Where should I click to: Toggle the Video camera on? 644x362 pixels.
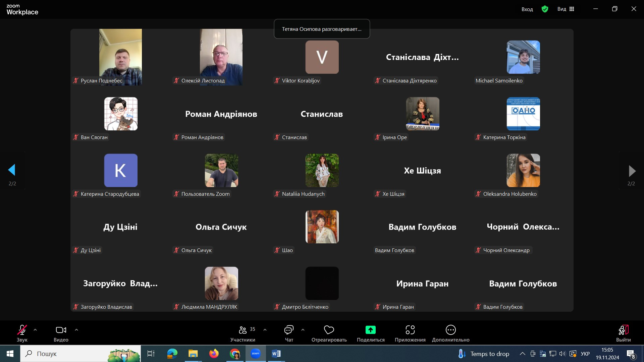[x=61, y=330]
